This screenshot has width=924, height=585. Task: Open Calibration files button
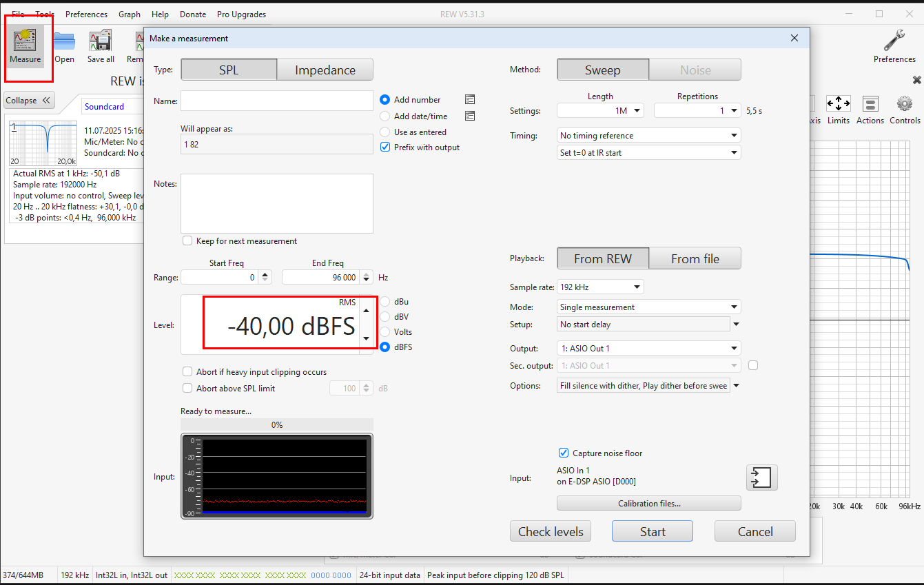(x=649, y=504)
